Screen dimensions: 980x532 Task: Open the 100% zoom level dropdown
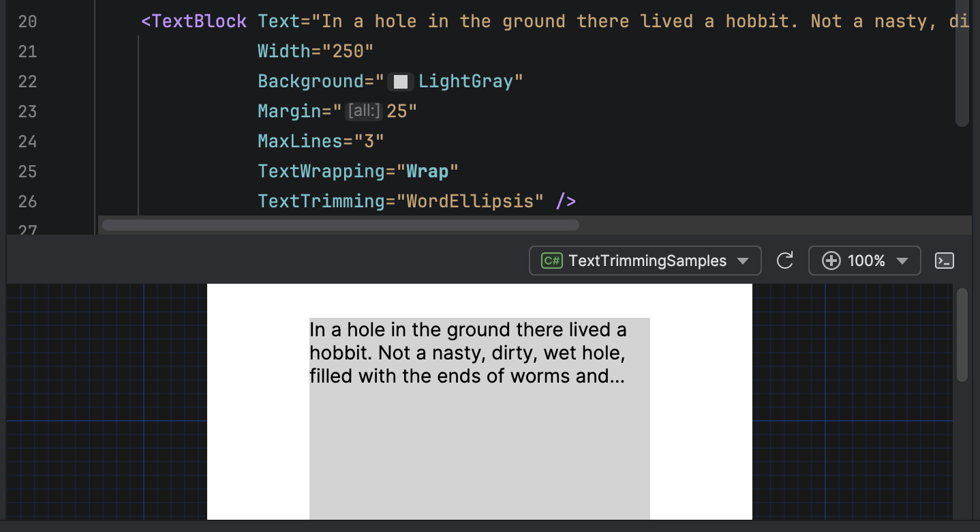point(864,261)
